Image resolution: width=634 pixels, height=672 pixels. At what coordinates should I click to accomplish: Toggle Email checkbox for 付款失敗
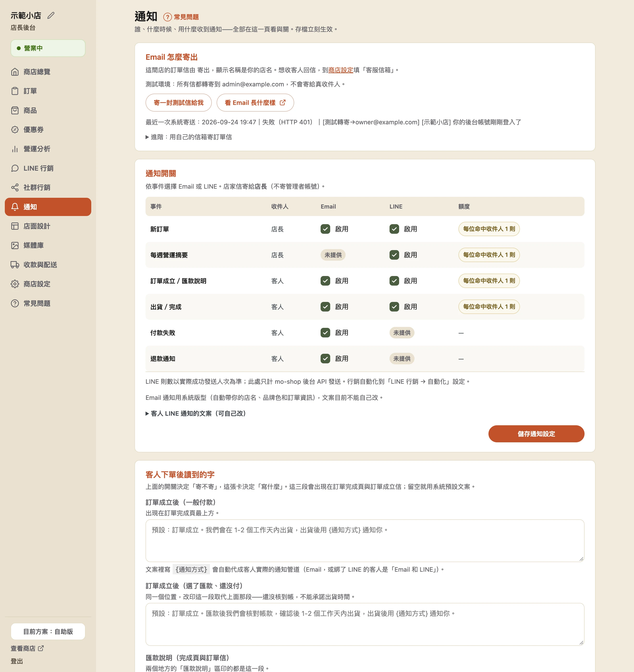point(325,333)
